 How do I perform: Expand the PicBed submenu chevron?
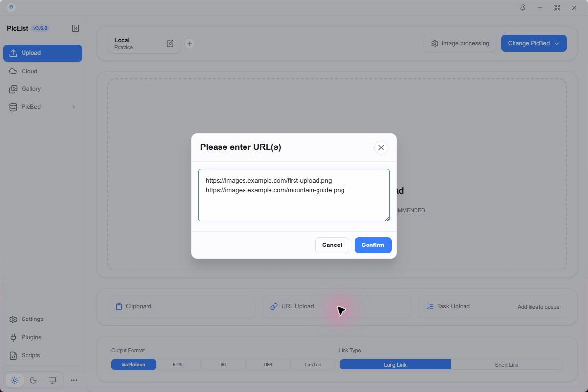point(73,107)
